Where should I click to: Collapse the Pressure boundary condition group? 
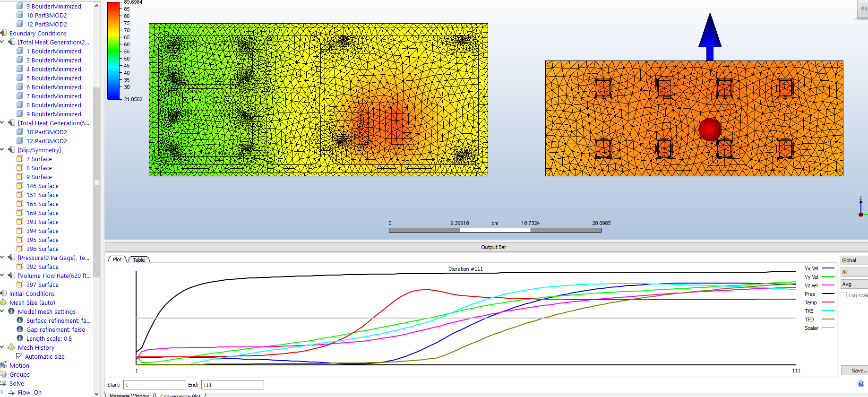[2, 258]
